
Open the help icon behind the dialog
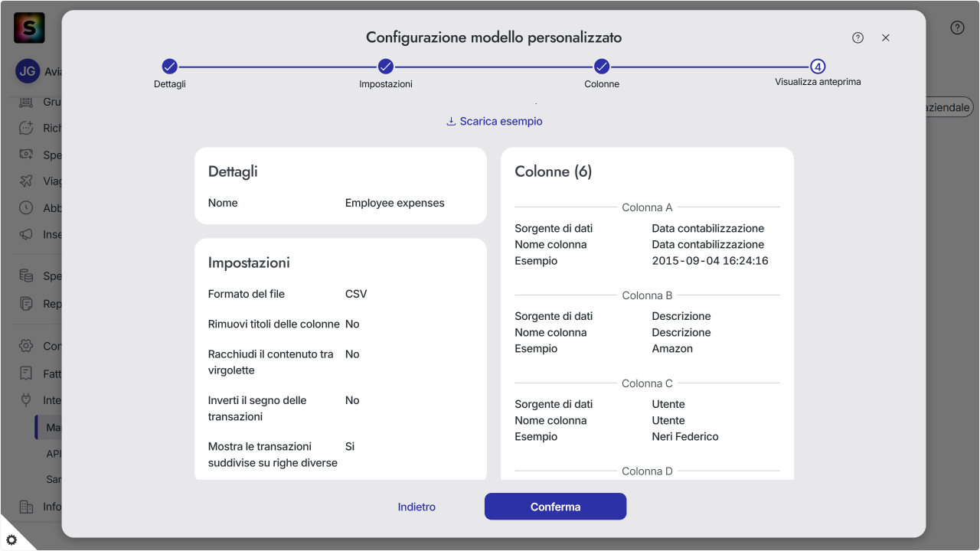(957, 28)
